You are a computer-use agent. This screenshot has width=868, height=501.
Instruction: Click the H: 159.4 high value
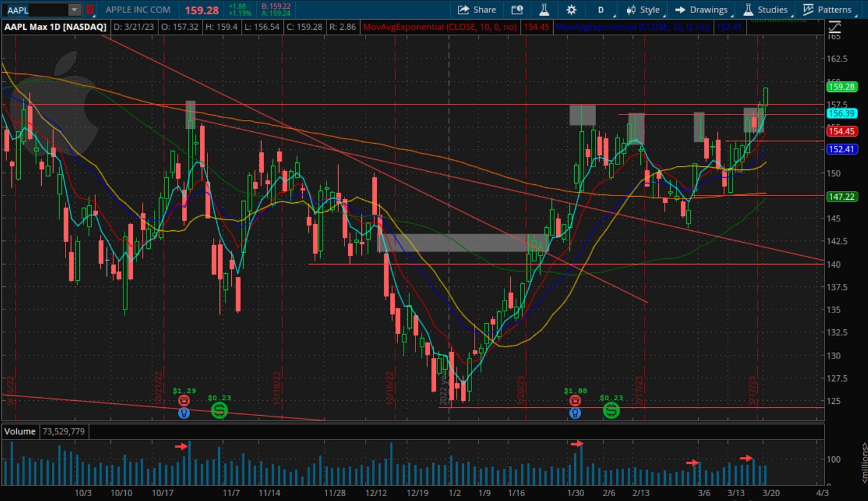click(221, 27)
